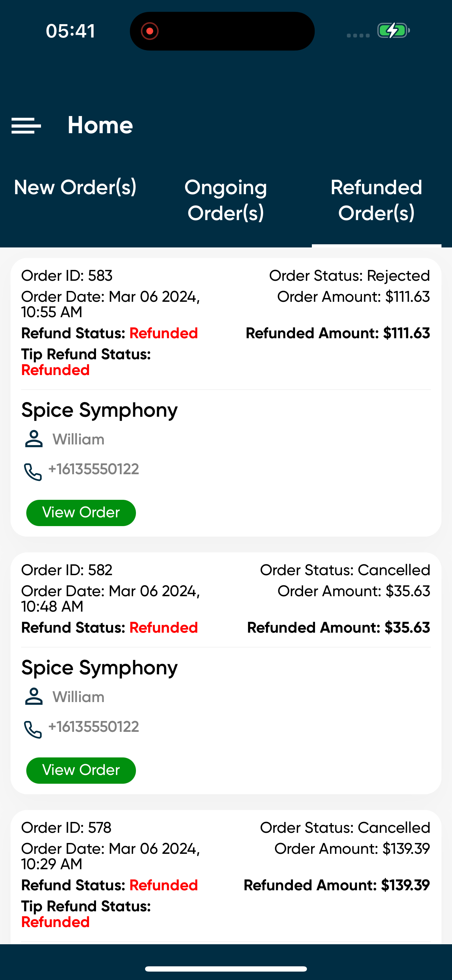This screenshot has height=980, width=452.
Task: View Order for order ID 582
Action: [x=81, y=770]
